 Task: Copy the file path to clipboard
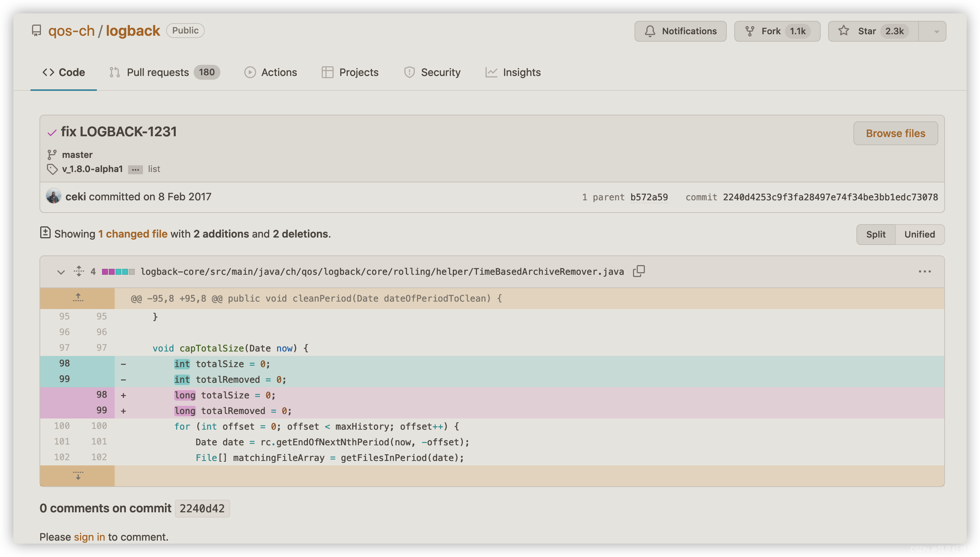click(x=639, y=271)
